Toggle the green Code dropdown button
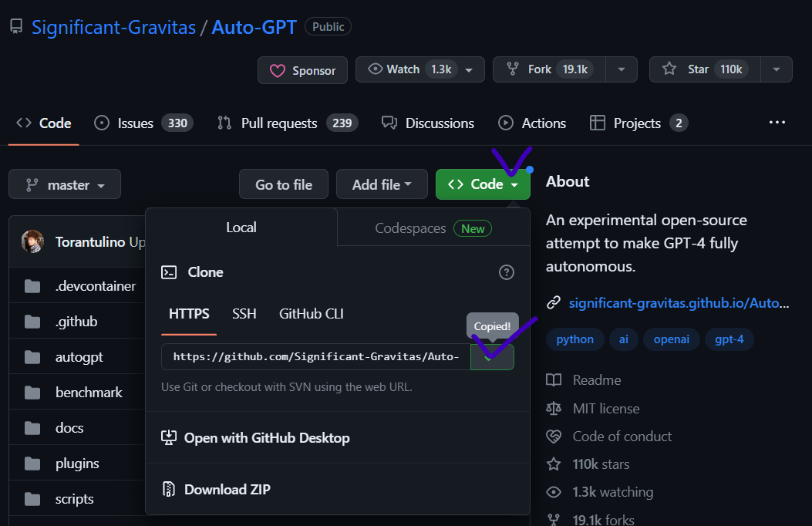Viewport: 812px width, 526px height. (x=483, y=184)
